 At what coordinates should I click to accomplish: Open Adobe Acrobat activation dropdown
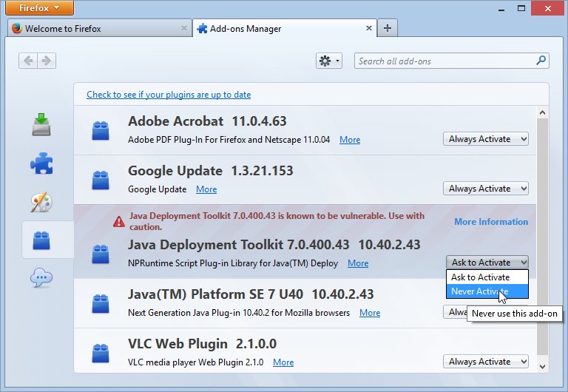click(485, 139)
